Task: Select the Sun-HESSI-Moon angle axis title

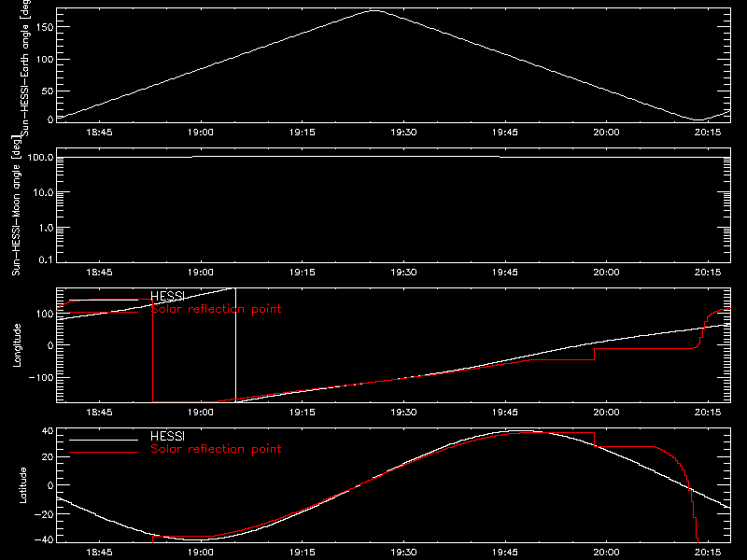Action: coord(16,205)
